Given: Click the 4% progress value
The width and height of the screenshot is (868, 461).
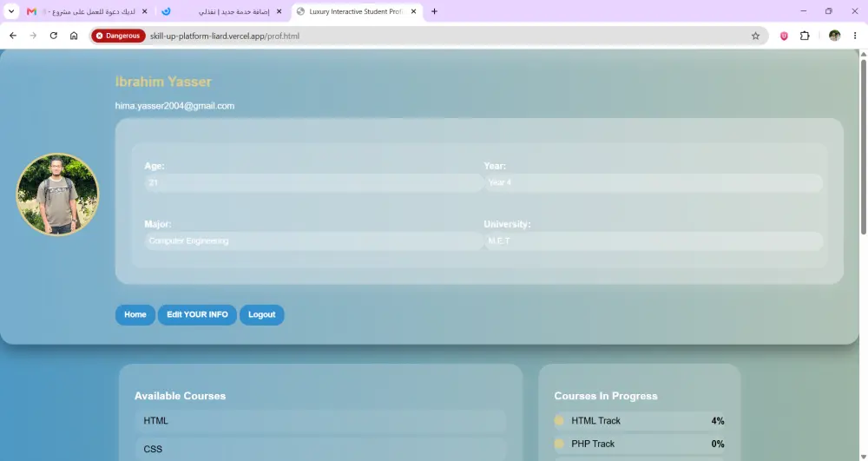Looking at the screenshot, I should 718,420.
